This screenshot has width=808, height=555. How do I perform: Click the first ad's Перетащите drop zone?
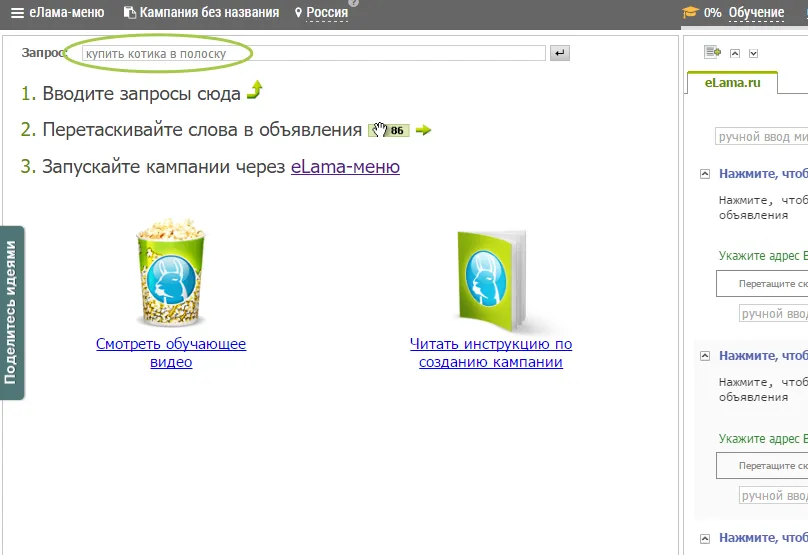point(762,283)
